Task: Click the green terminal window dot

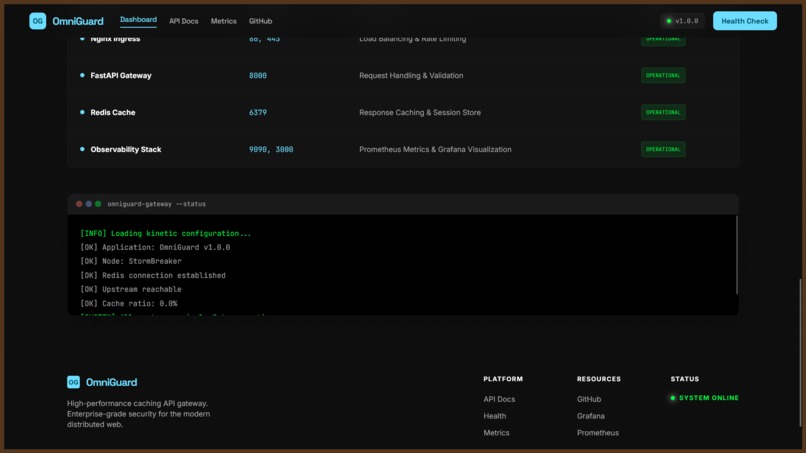Action: [x=98, y=204]
